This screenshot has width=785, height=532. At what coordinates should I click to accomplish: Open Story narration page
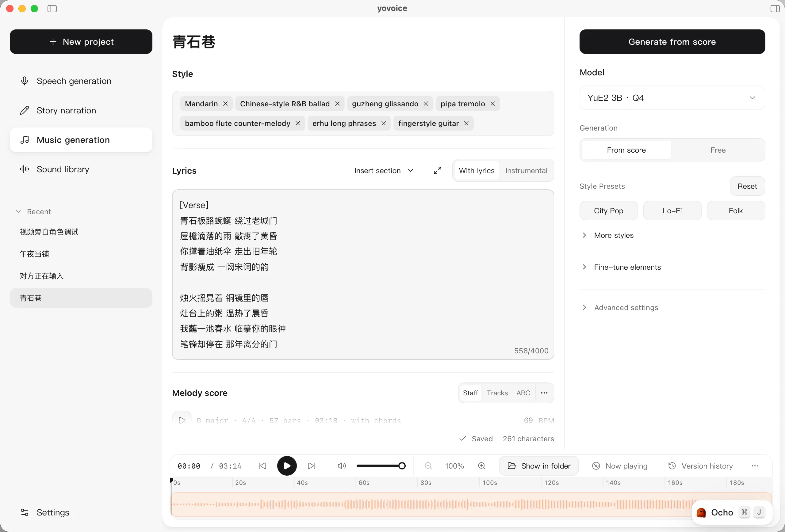click(x=81, y=110)
